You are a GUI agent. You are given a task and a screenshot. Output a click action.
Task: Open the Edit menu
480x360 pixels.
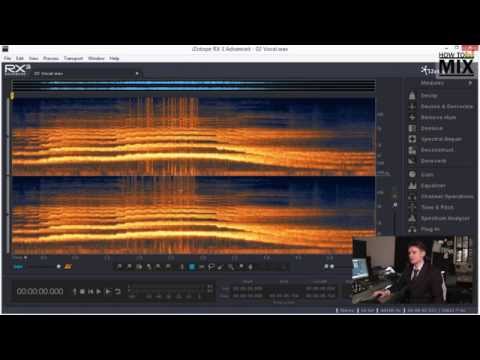(x=20, y=58)
